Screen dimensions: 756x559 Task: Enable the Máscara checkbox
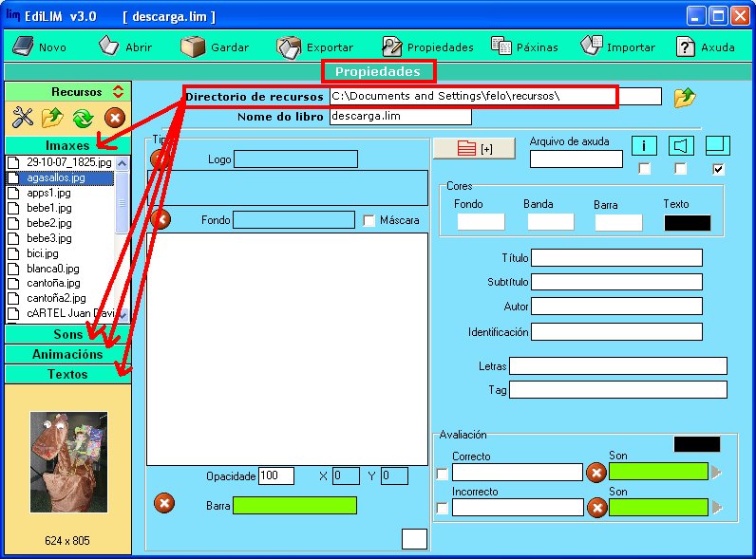coord(369,220)
